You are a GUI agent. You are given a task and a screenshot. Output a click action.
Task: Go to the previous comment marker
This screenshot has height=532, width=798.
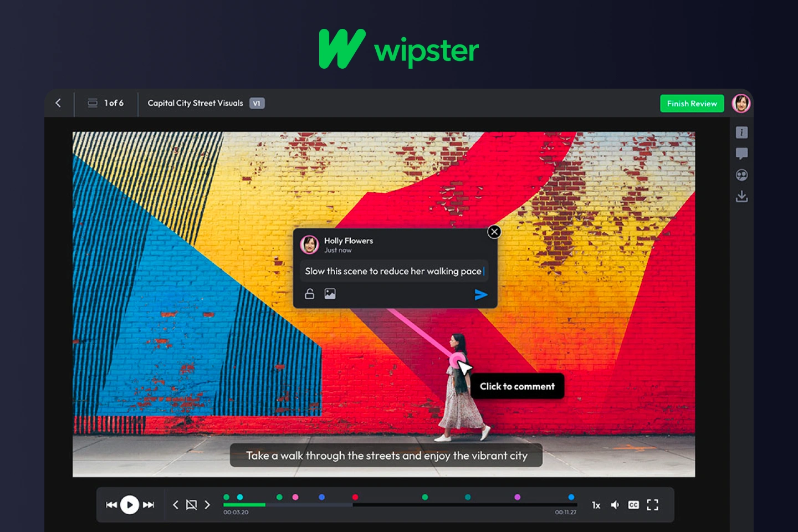click(x=176, y=505)
